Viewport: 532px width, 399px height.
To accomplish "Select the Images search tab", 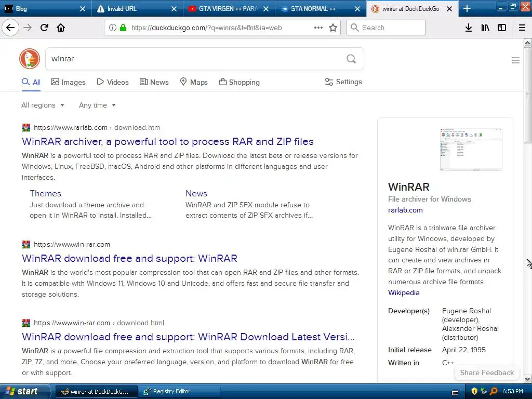I will [68, 82].
